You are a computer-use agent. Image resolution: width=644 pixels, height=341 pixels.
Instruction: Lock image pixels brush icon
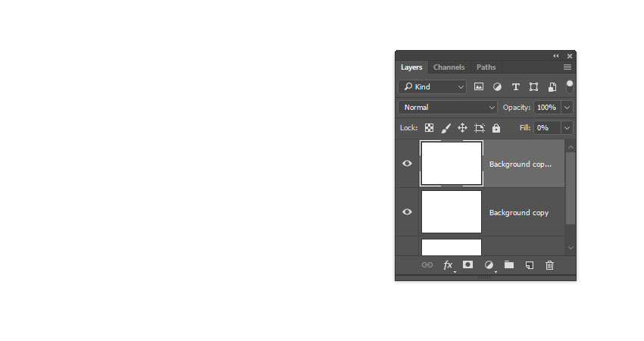coord(445,128)
